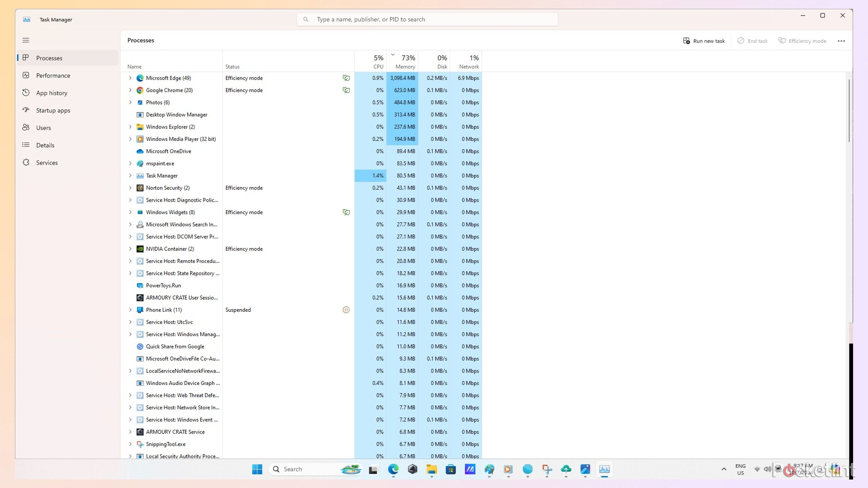The width and height of the screenshot is (868, 488).
Task: Sort by the Memory column header
Action: 405,62
